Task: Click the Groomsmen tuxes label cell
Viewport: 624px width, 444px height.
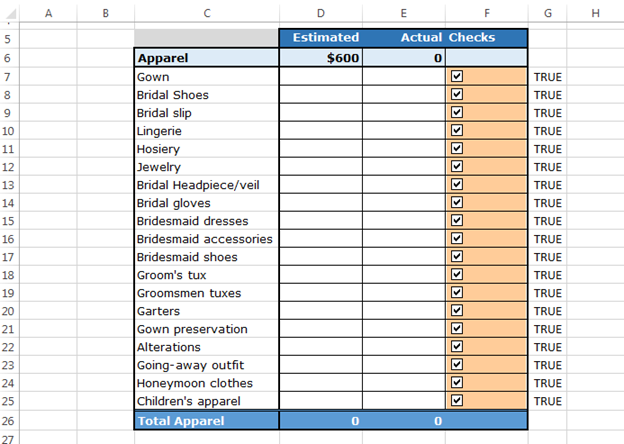Action: pos(207,293)
